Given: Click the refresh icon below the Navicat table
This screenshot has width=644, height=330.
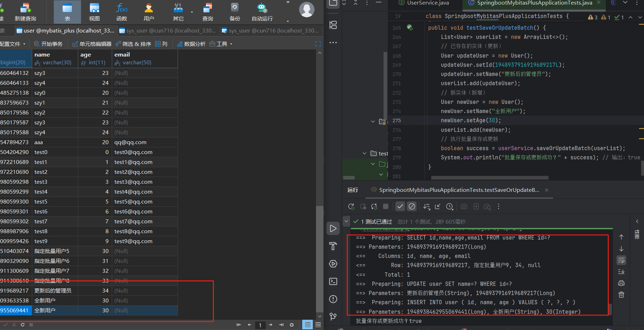Looking at the screenshot, I should coord(23,325).
